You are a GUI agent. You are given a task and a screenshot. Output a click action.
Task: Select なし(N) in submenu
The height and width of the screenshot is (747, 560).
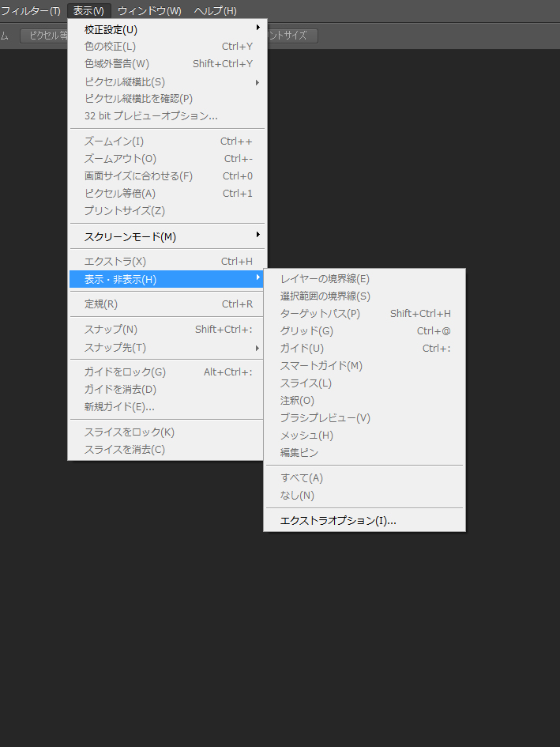(x=364, y=496)
